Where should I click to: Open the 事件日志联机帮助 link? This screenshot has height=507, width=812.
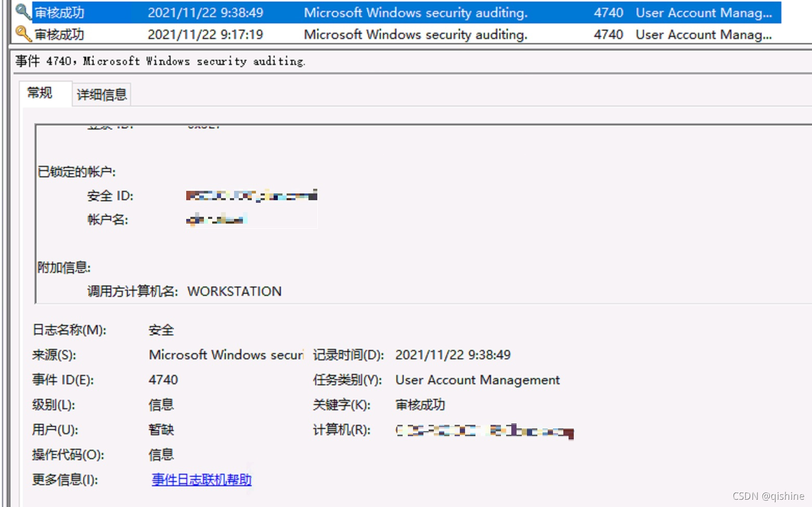[202, 479]
